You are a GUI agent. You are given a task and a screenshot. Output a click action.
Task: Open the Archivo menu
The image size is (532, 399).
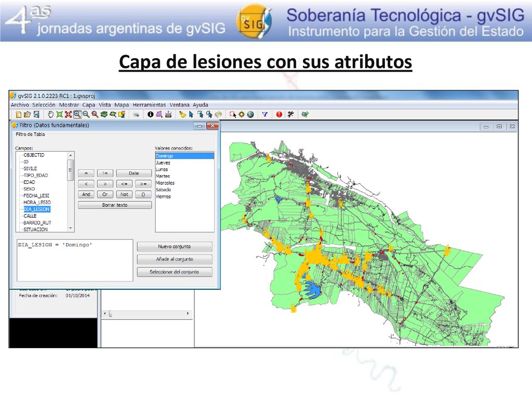tap(20, 105)
